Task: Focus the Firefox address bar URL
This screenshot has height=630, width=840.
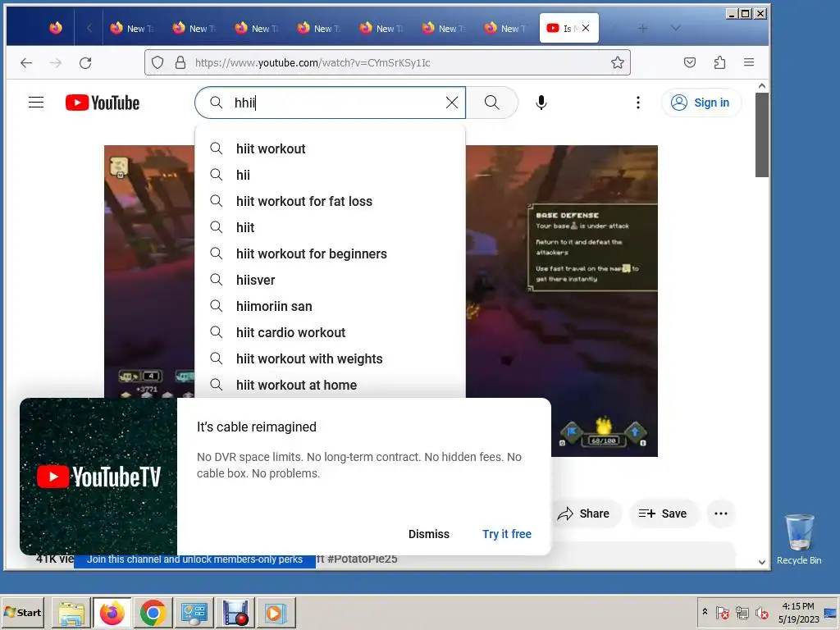Action: click(313, 62)
